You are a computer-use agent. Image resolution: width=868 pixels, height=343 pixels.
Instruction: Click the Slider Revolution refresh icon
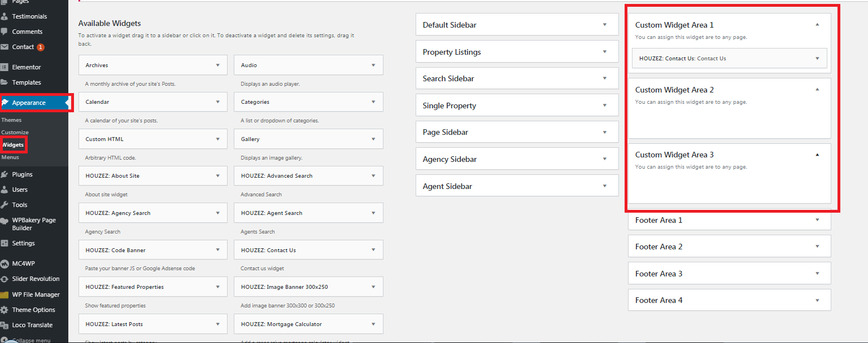point(5,279)
